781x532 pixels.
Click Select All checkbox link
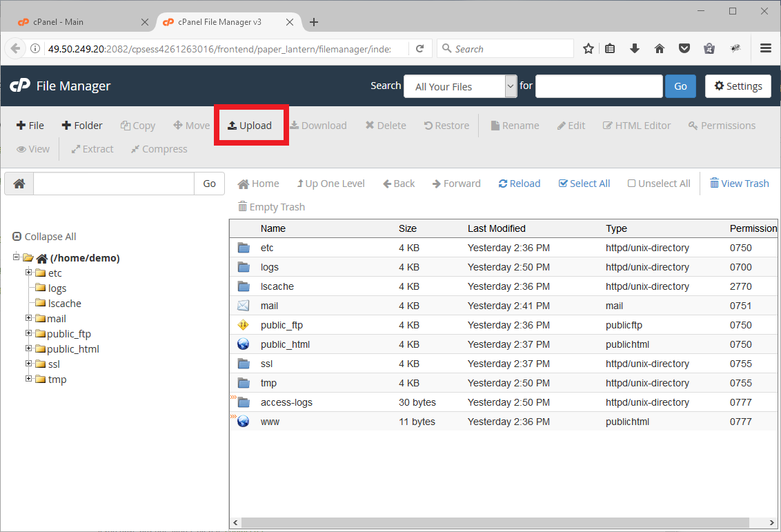(x=584, y=184)
